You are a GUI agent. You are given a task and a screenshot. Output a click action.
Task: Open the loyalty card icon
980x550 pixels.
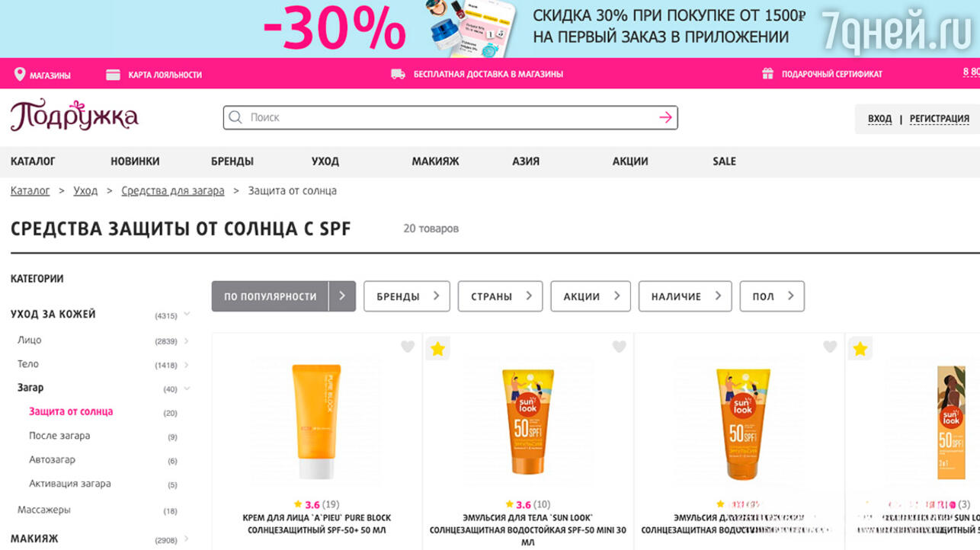[113, 75]
